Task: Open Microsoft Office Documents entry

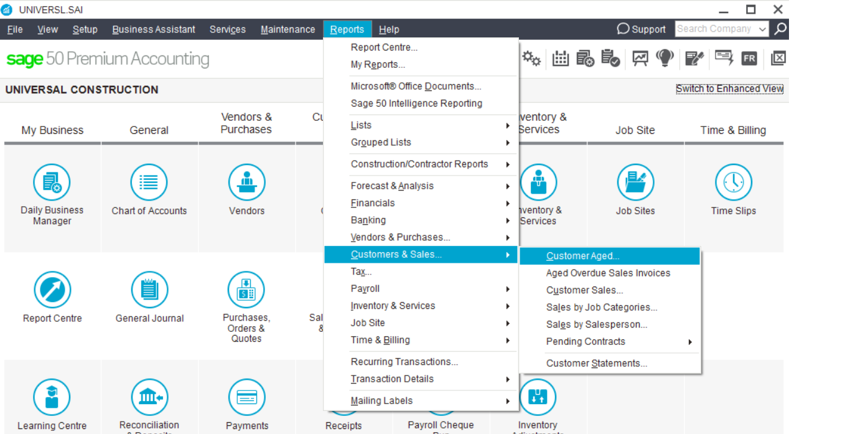Action: coord(421,86)
